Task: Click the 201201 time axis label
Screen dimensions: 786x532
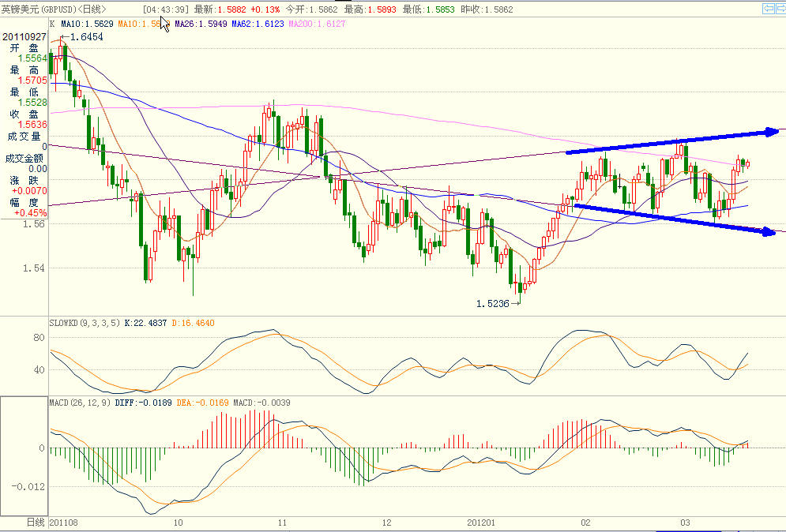Action: [481, 523]
